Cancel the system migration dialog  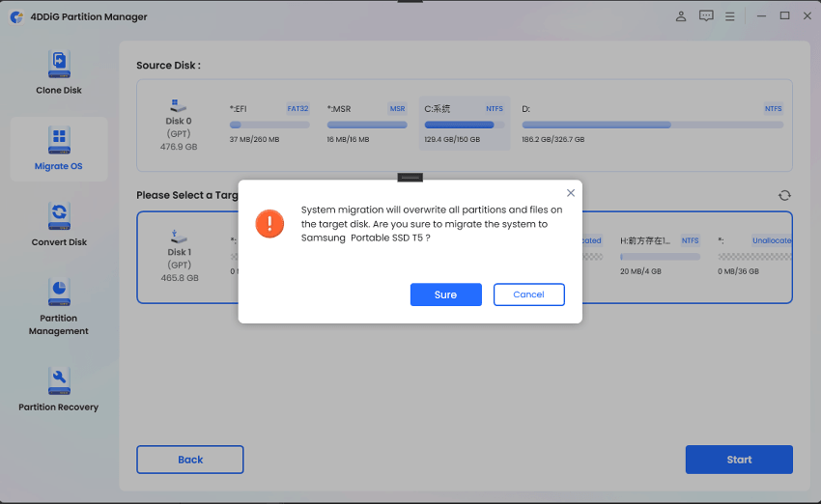[x=529, y=294]
